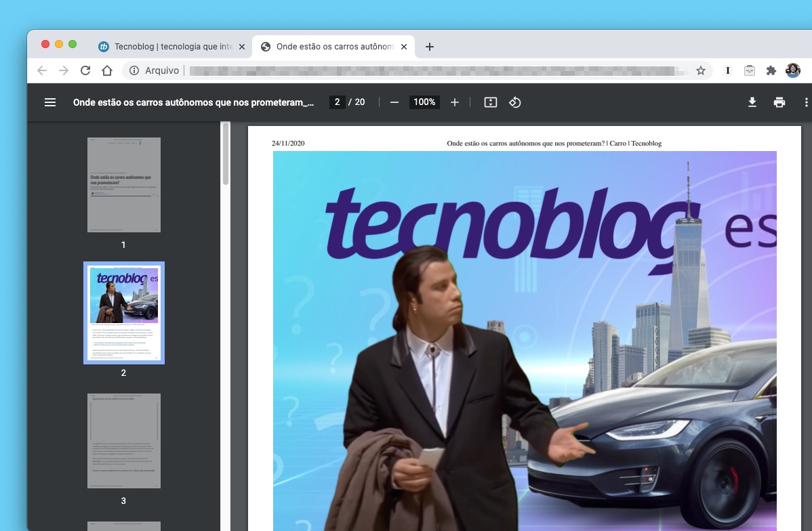Image resolution: width=812 pixels, height=531 pixels.
Task: Go forward in browser history
Action: 64,70
